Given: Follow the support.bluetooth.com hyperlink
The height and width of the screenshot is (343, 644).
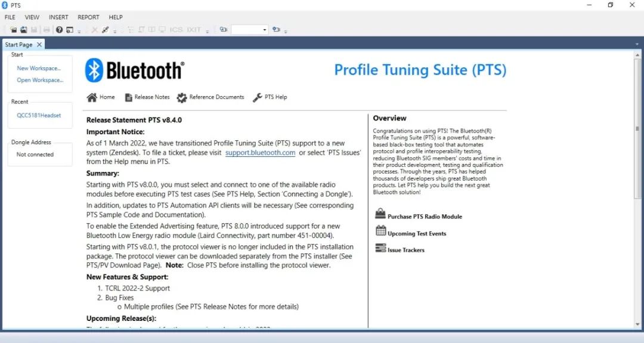Looking at the screenshot, I should pyautogui.click(x=261, y=152).
